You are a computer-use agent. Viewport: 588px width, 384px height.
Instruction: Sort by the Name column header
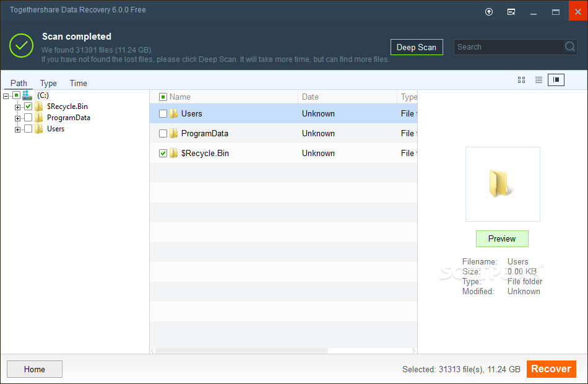(x=179, y=97)
